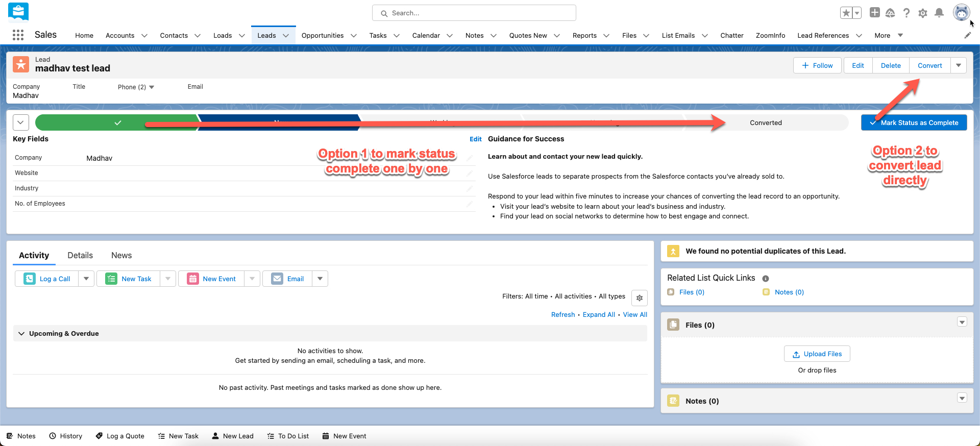The width and height of the screenshot is (980, 446).
Task: Click the Upload Files button
Action: pyautogui.click(x=817, y=354)
